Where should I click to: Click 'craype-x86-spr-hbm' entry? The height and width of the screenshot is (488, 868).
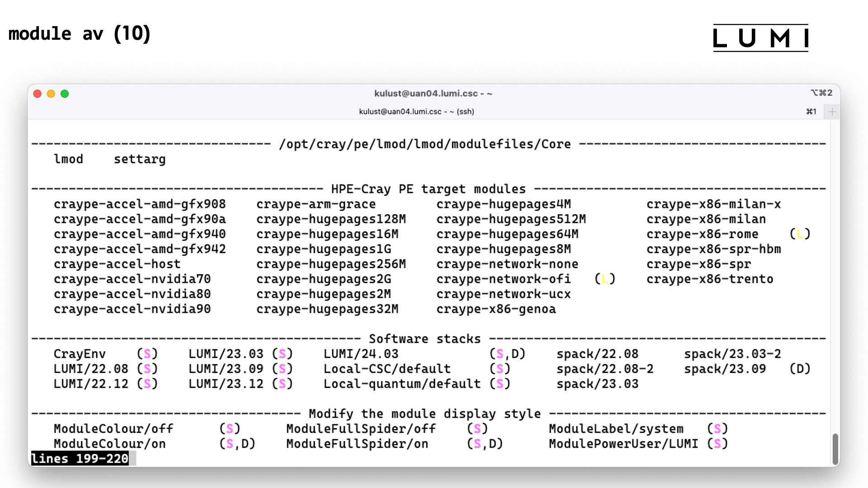point(713,249)
